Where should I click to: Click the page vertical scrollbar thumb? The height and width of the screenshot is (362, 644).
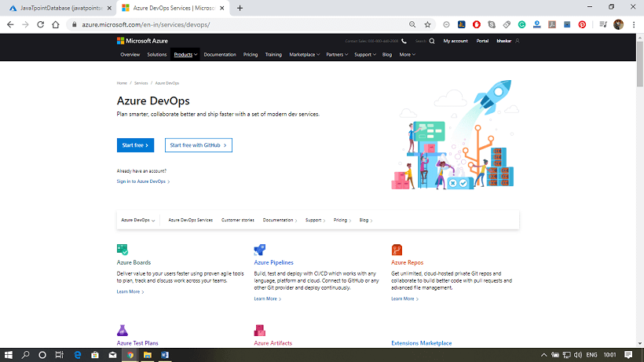pos(640,64)
